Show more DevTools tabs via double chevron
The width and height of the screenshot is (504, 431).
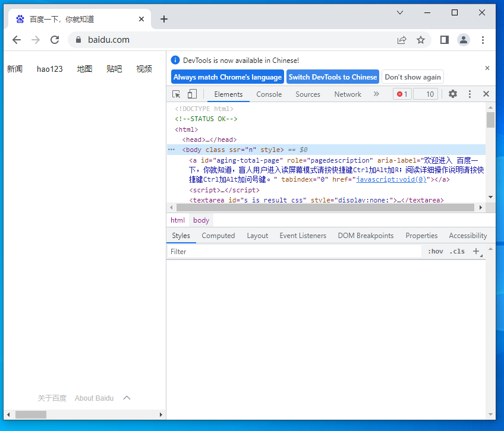376,94
